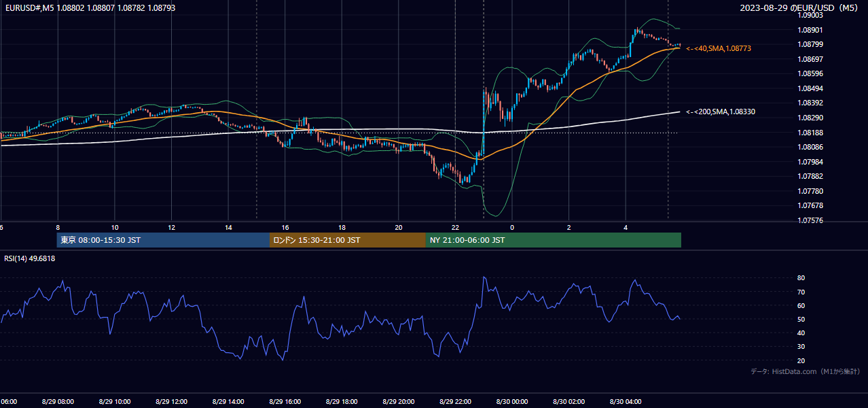868x408 pixels.
Task: Click the 8/30 04:00 date label
Action: click(x=626, y=401)
